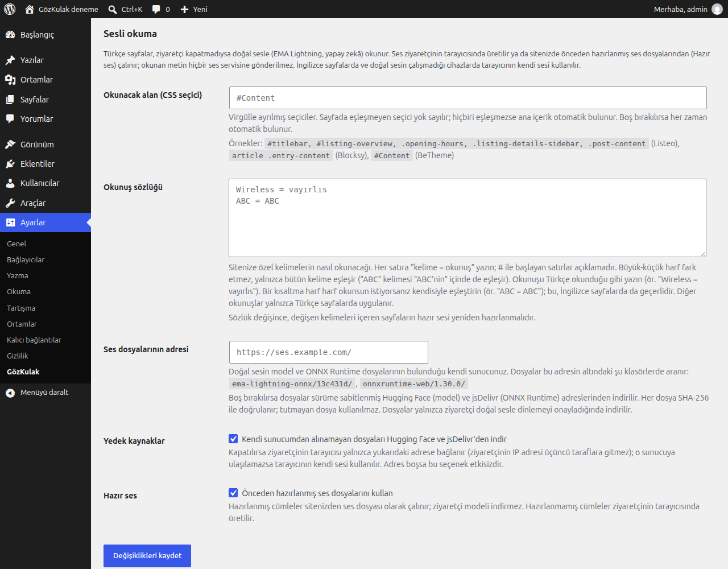This screenshot has width=728, height=569.
Task: Grab the textarea resize handle corner
Action: pyautogui.click(x=703, y=254)
